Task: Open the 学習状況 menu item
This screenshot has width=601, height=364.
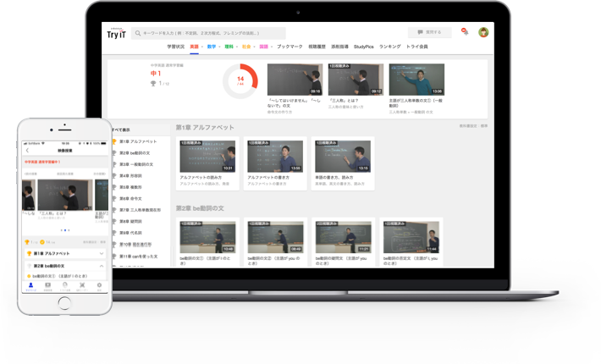Action: coord(175,47)
